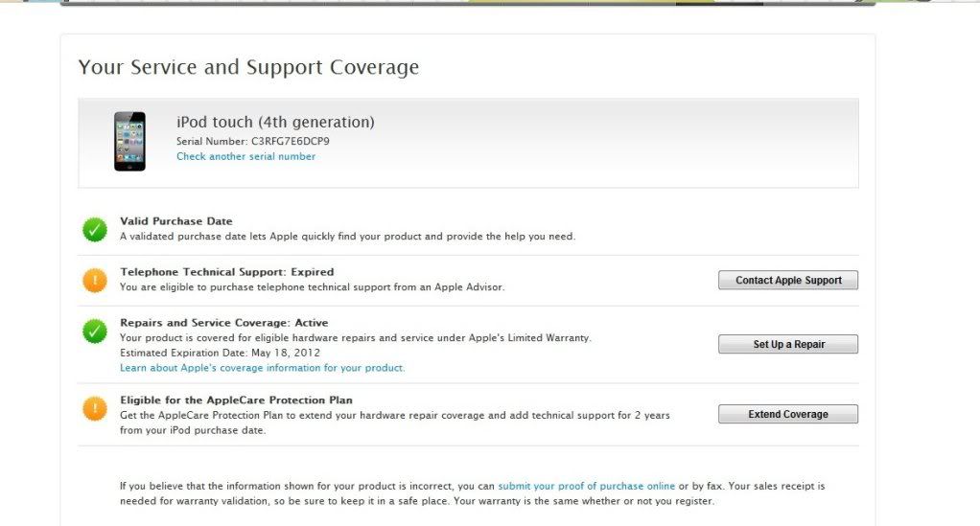Click the Set Up a Repair button
The height and width of the screenshot is (526, 980).
click(x=788, y=344)
